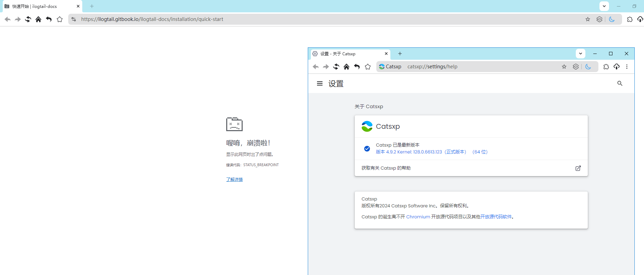Bookmark settings page with address bar star
Image resolution: width=644 pixels, height=275 pixels.
pos(564,67)
